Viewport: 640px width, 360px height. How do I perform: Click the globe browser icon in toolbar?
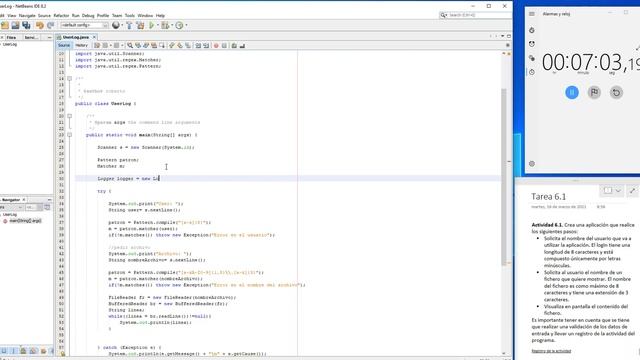[x=116, y=25]
